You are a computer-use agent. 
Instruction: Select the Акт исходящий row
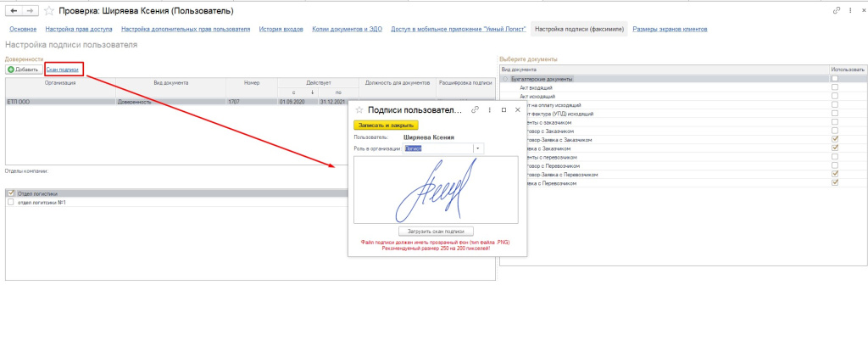[683, 97]
